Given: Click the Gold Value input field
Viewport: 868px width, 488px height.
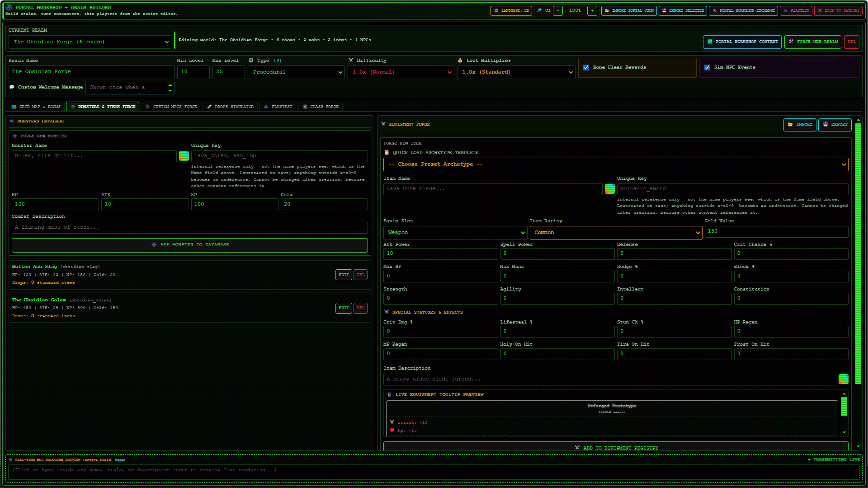Looking at the screenshot, I should click(x=776, y=231).
